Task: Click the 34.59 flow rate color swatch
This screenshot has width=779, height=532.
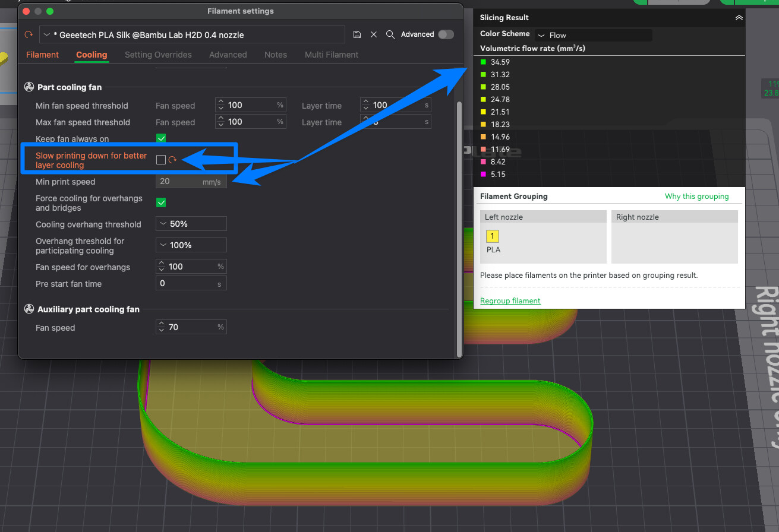Action: pos(483,62)
